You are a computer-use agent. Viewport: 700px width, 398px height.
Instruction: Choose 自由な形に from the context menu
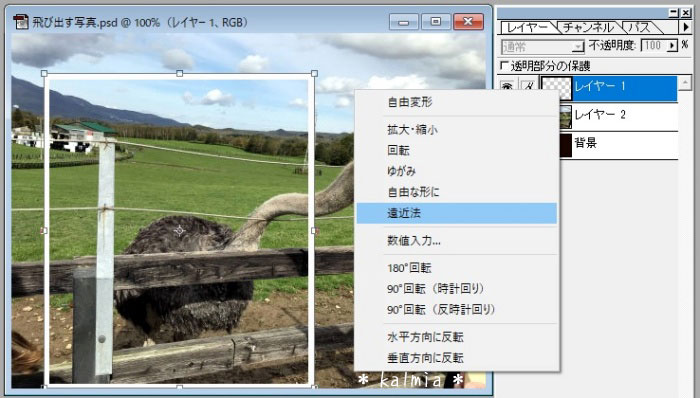(457, 192)
